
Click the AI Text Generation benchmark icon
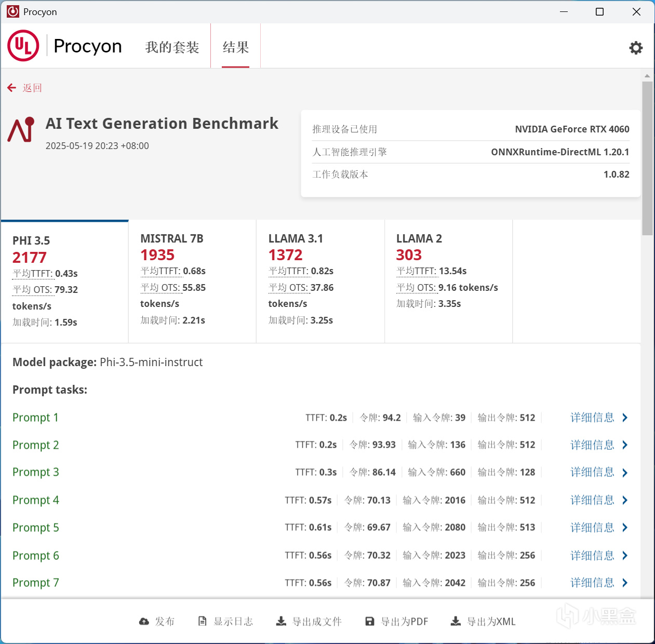point(21,130)
